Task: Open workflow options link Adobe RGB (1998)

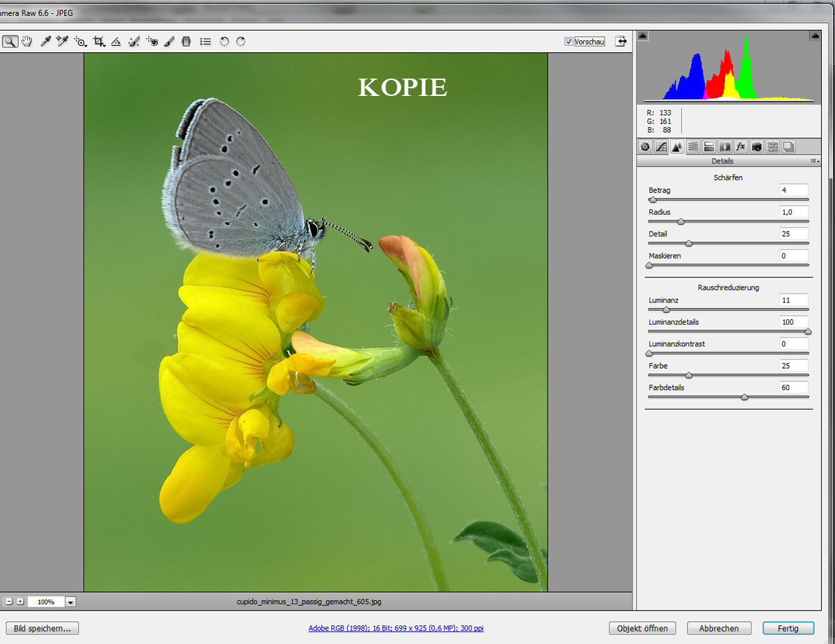Action: [396, 628]
